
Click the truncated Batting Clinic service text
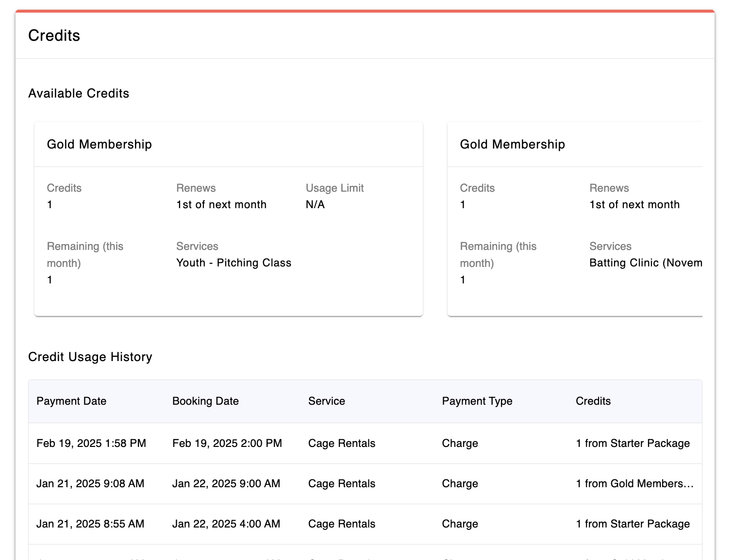[x=645, y=263]
